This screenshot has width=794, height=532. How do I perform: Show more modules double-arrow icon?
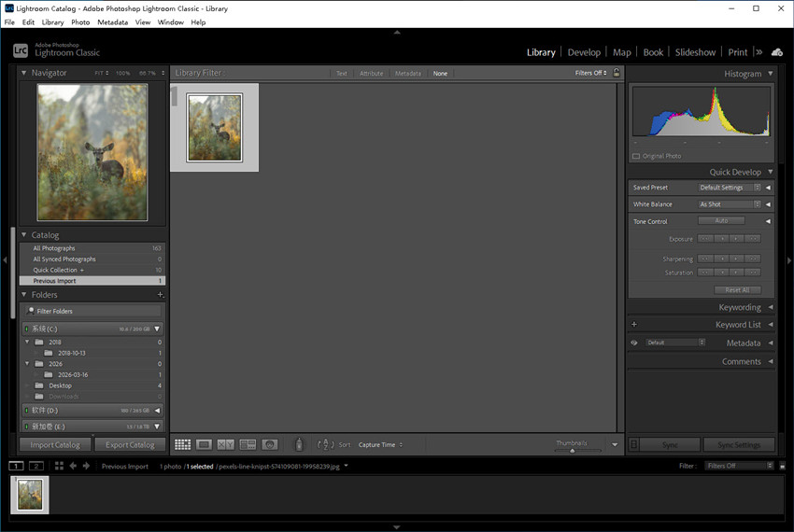pos(759,52)
